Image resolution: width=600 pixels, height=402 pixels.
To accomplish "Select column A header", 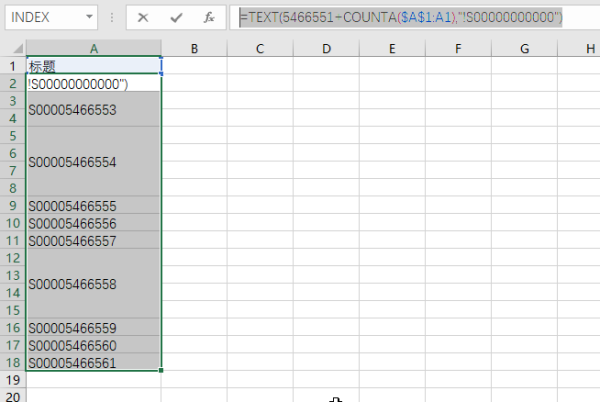I will (93, 49).
